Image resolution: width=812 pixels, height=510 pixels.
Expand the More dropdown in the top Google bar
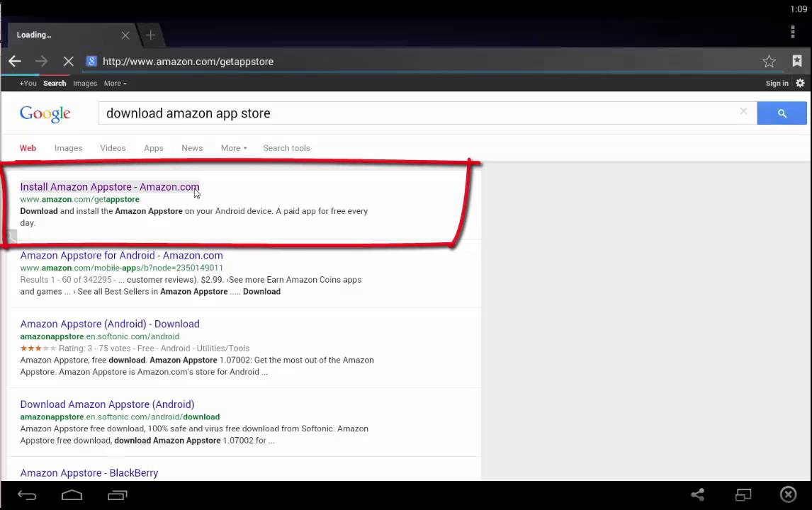[115, 84]
